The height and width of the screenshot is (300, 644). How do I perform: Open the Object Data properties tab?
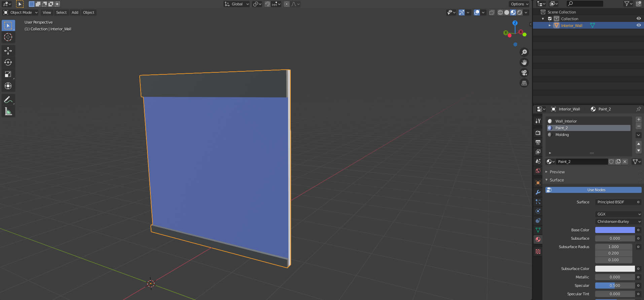click(538, 230)
